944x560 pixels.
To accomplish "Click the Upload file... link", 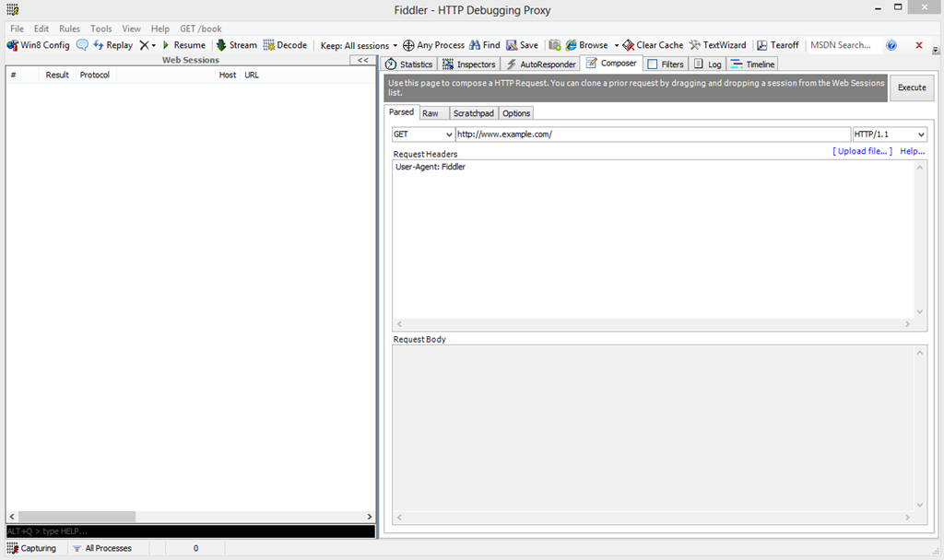I will click(862, 152).
